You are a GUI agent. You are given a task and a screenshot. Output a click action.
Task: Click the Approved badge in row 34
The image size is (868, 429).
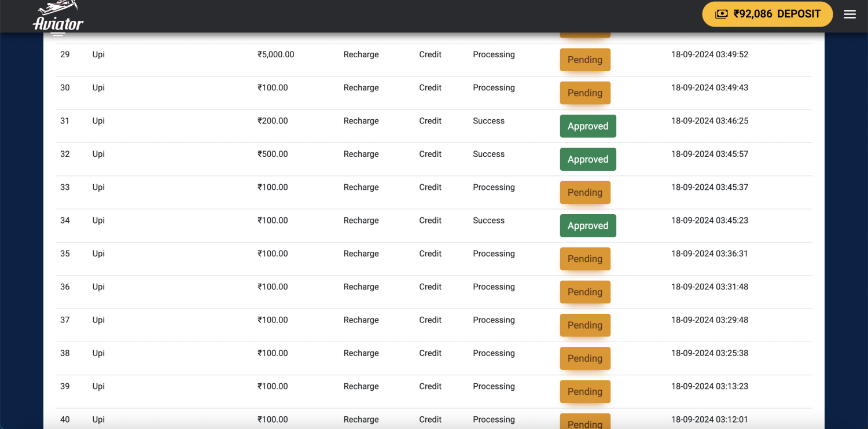[587, 226]
